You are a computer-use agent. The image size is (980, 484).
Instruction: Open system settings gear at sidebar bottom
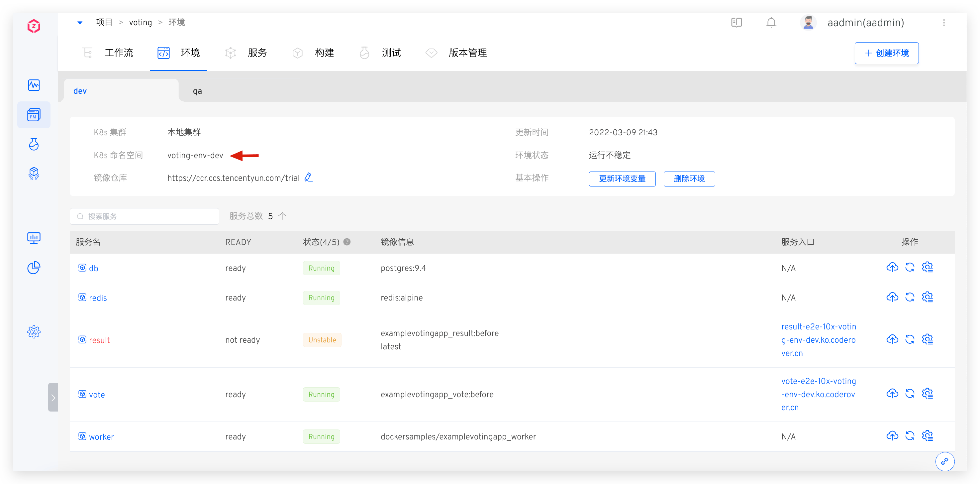click(x=34, y=332)
